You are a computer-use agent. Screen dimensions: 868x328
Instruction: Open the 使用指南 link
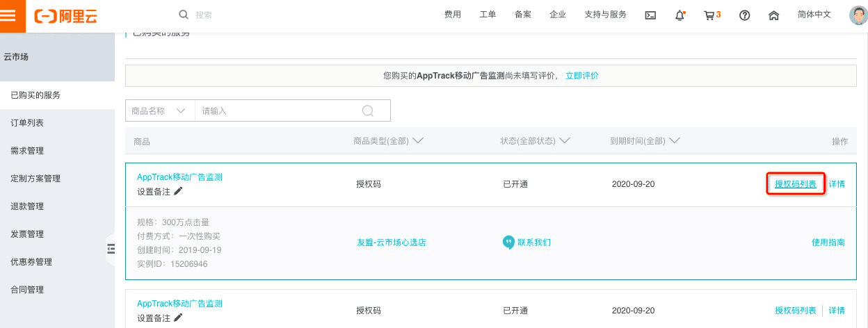828,243
